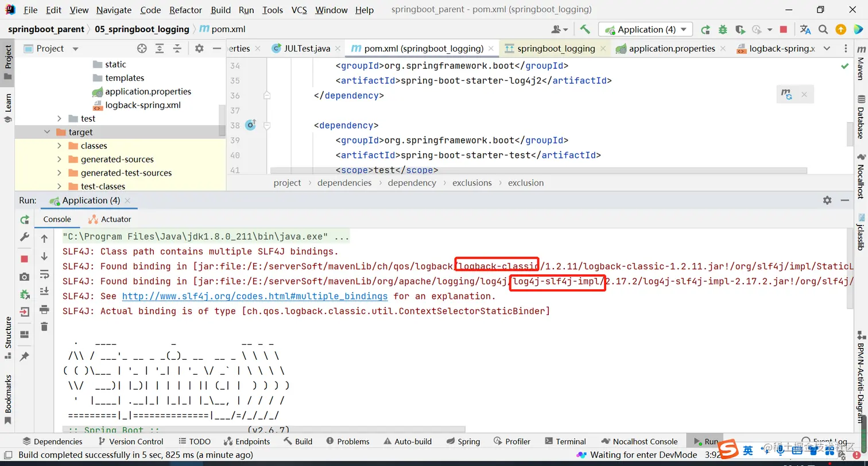Open Project panel gear options
Viewport: 868px width, 466px height.
pyautogui.click(x=199, y=48)
